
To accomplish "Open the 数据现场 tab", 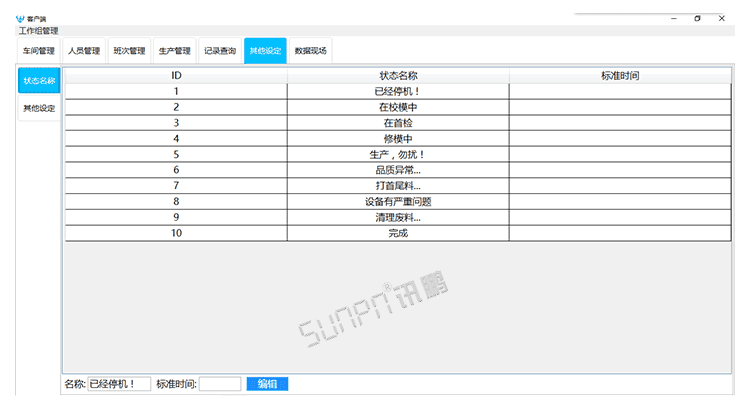I will tap(310, 51).
